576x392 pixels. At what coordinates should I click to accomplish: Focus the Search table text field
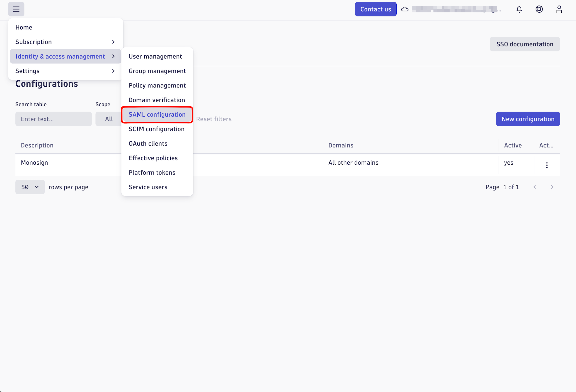pos(54,119)
